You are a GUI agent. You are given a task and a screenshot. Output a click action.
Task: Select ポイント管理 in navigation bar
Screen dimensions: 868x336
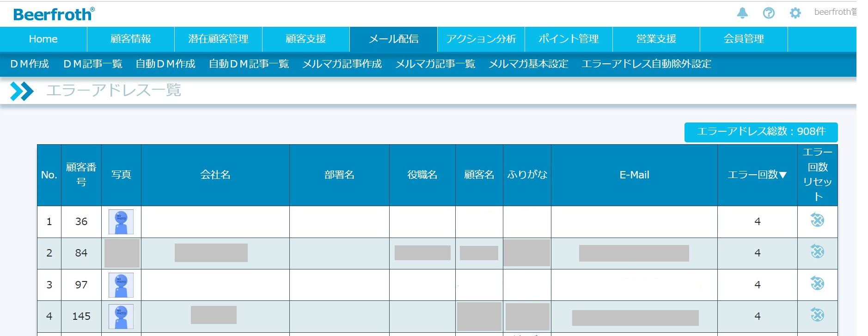568,39
